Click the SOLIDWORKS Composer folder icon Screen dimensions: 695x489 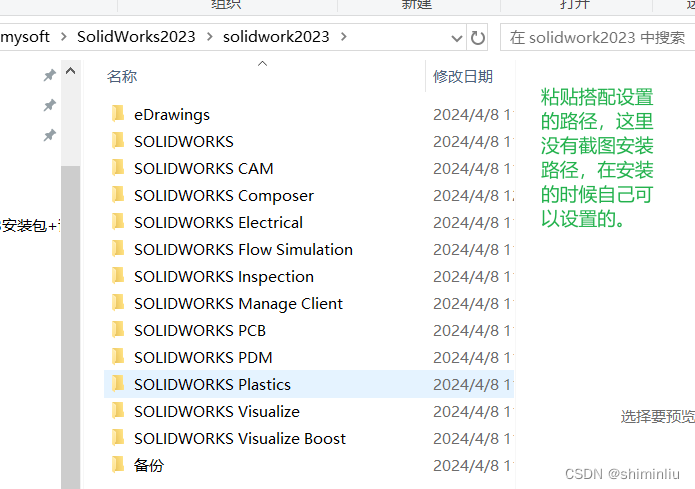[x=118, y=195]
